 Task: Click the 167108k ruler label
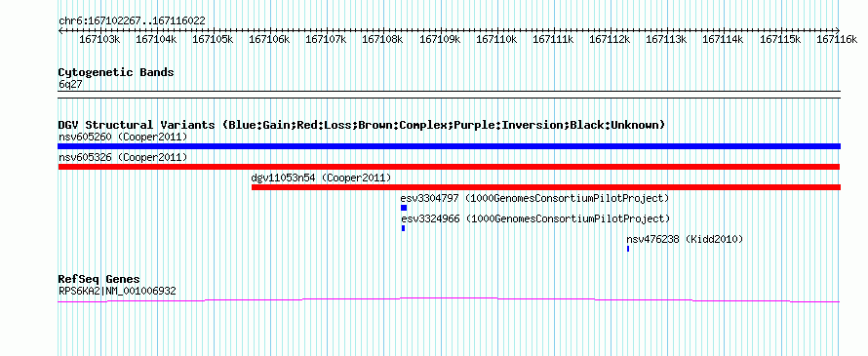382,39
